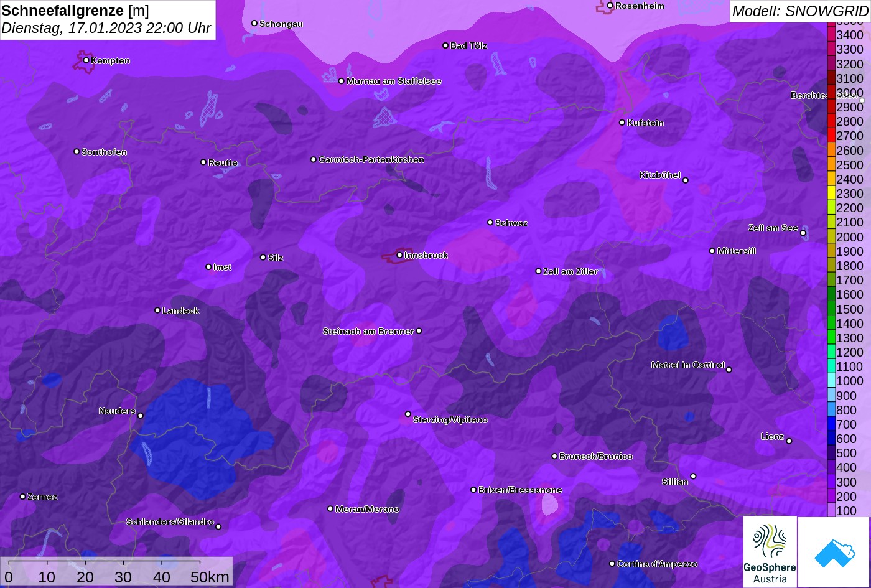
Task: Click the 'Mittersill' town label
Action: point(737,251)
